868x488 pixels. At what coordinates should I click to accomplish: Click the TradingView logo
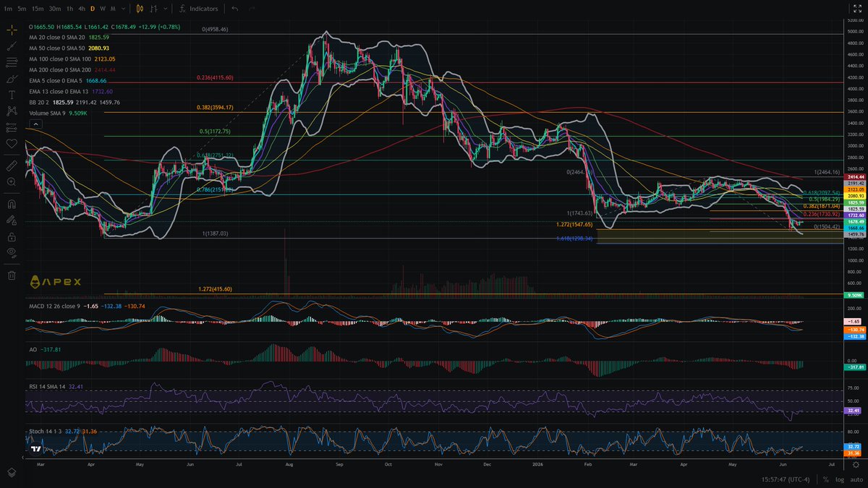(35, 448)
